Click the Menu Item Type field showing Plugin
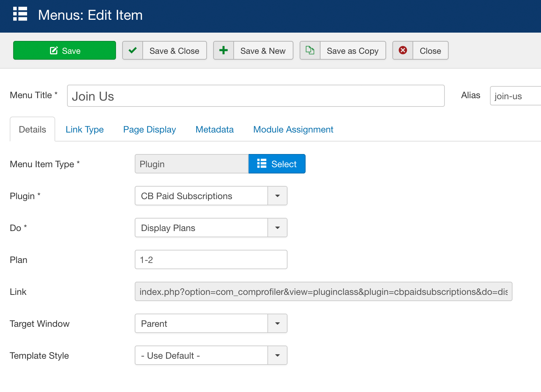541x392 pixels. click(x=192, y=164)
